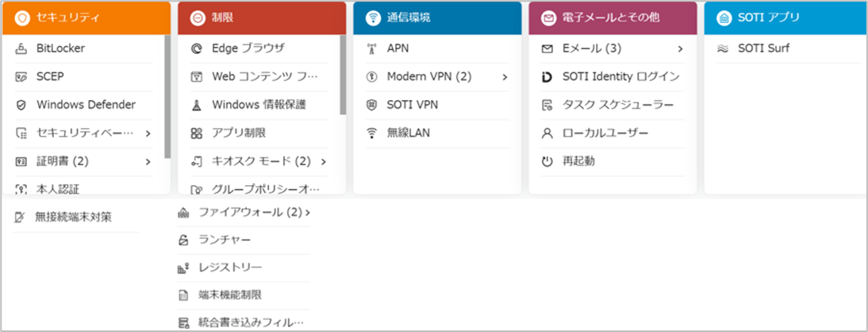Click the 再起動 power icon
Image resolution: width=868 pixels, height=332 pixels.
point(547,161)
